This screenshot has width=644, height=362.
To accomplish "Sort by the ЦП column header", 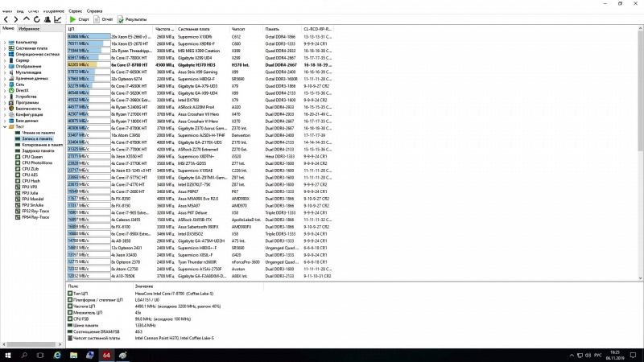I will (x=109, y=29).
